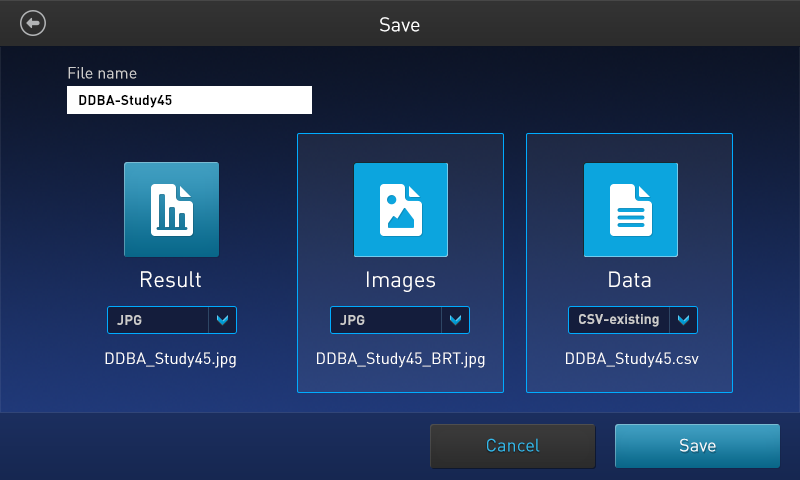
Task: Click the Result label
Action: 170,280
